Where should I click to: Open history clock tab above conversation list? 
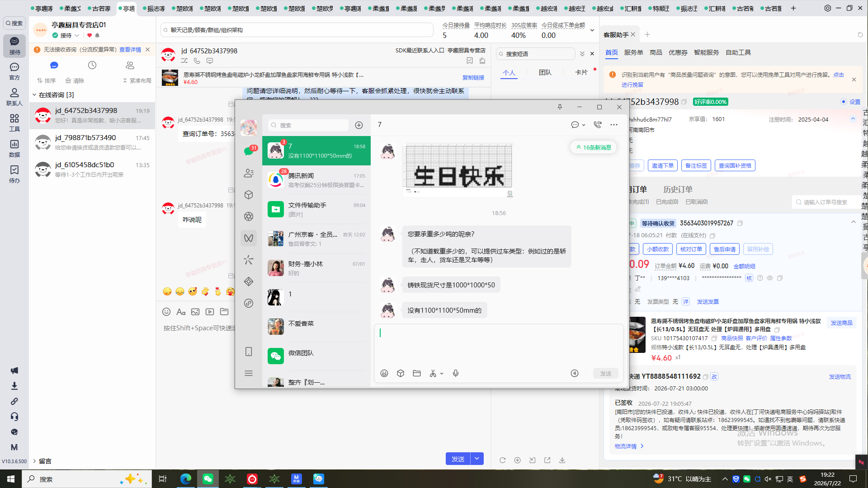click(x=92, y=66)
